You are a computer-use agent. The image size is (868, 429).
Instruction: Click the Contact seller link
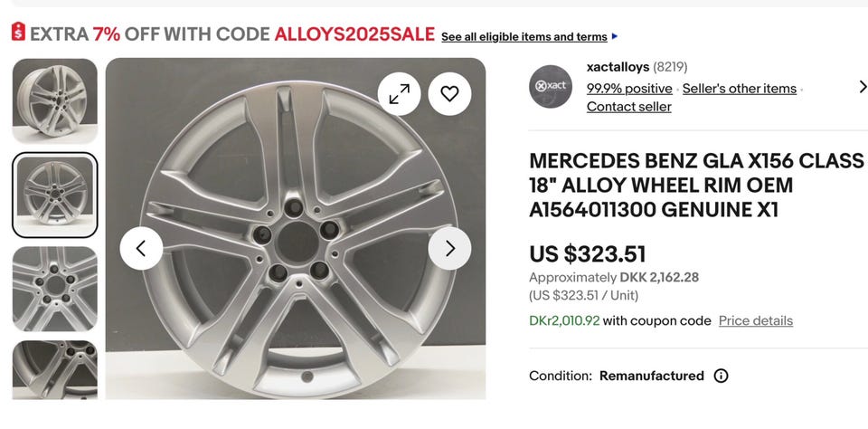(x=628, y=107)
